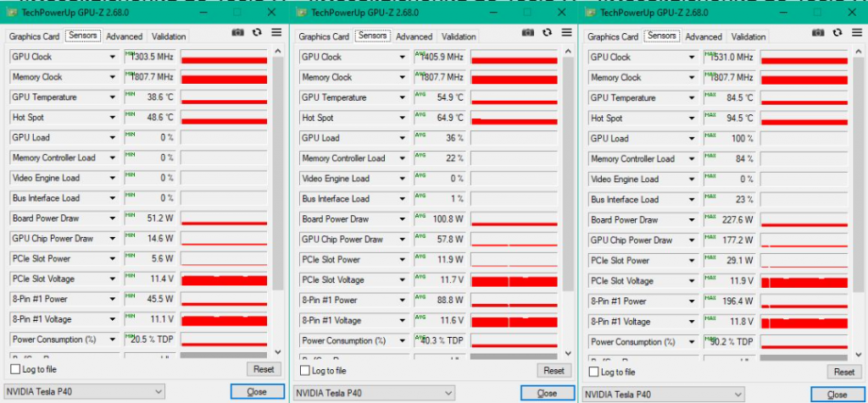
Task: Enable Log to file in the left window
Action: pyautogui.click(x=16, y=370)
